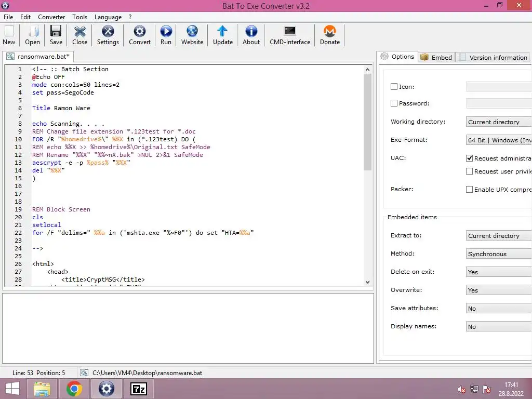This screenshot has width=532, height=399.
Task: Click the taskbar clock 17:41
Action: pos(511,385)
